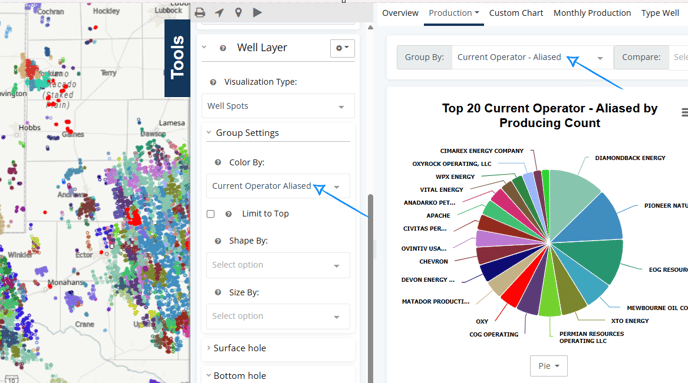Screen dimensions: 688x383
Task: Click the Hobbs town label on map
Action: [x=29, y=128]
